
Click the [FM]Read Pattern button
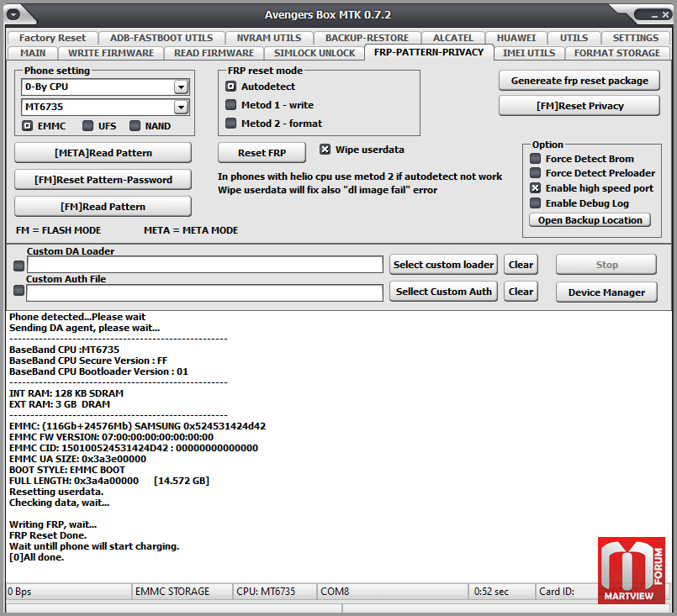click(103, 207)
